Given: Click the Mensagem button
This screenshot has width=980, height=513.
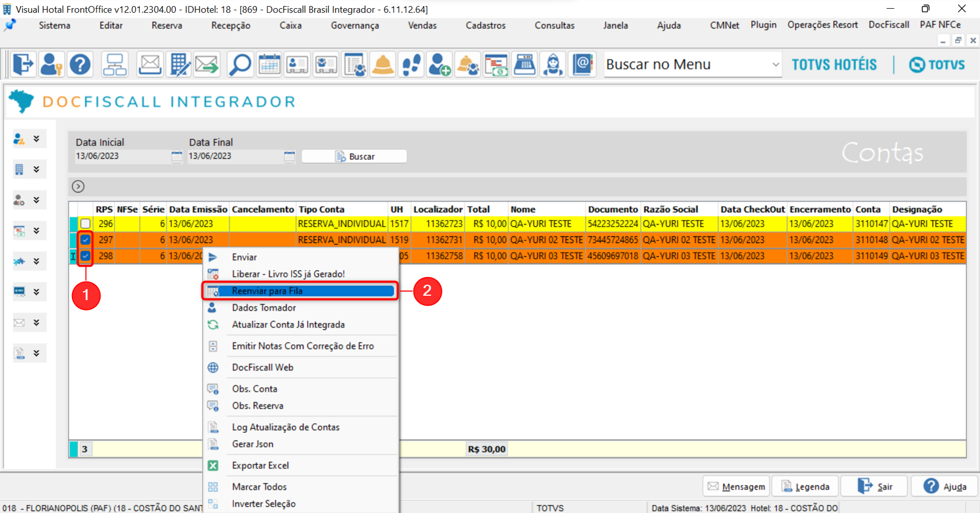Looking at the screenshot, I should (736, 486).
